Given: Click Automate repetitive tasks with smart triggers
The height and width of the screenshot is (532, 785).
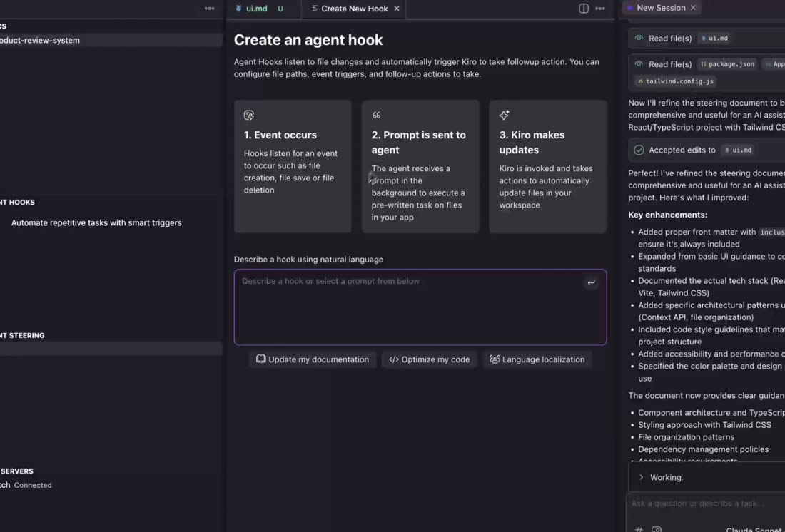Looking at the screenshot, I should [x=96, y=222].
